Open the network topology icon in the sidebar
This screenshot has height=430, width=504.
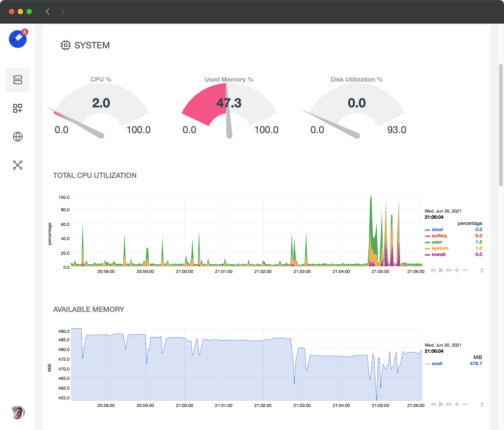(x=18, y=165)
